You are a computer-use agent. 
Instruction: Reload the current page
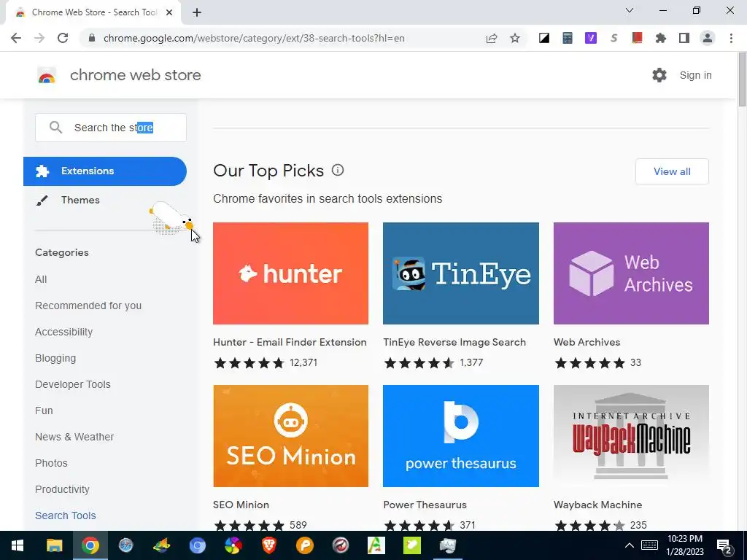pos(63,38)
